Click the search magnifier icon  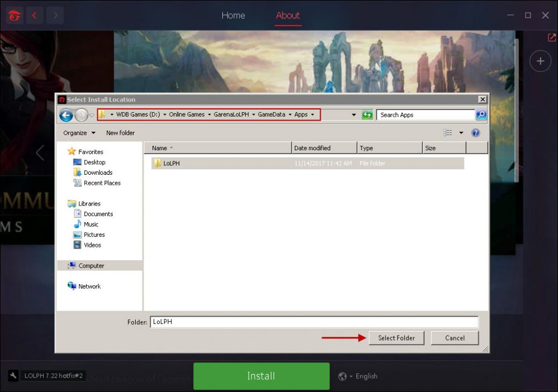click(480, 115)
